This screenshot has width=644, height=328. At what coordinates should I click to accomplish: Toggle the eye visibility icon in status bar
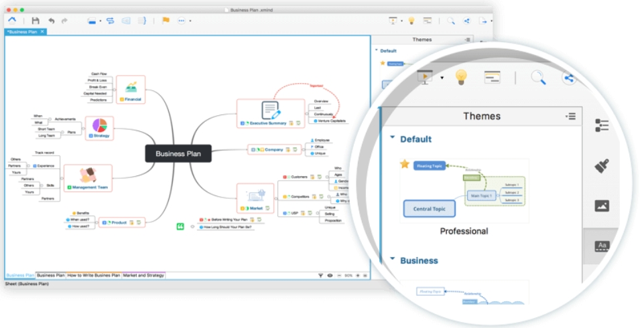point(330,276)
